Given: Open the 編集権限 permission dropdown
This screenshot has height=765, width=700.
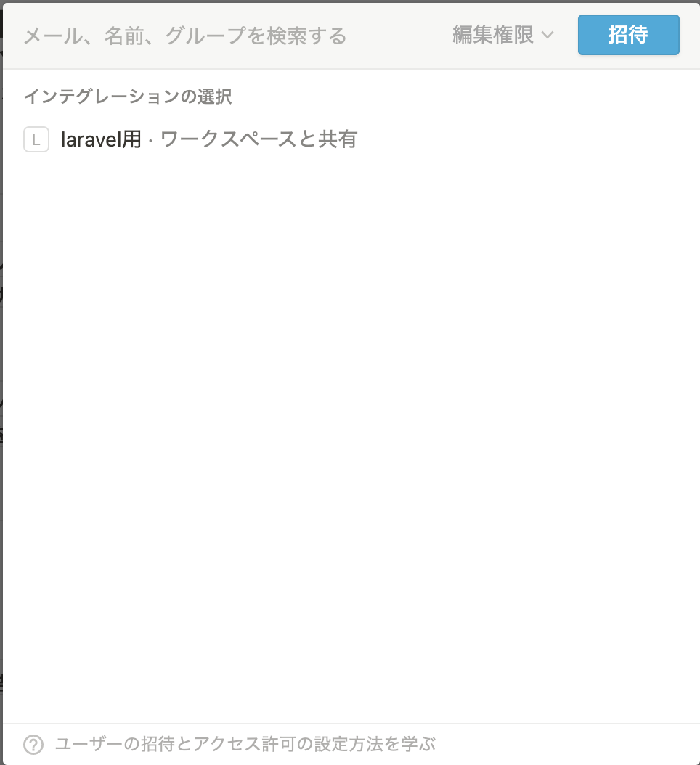Looking at the screenshot, I should point(502,35).
